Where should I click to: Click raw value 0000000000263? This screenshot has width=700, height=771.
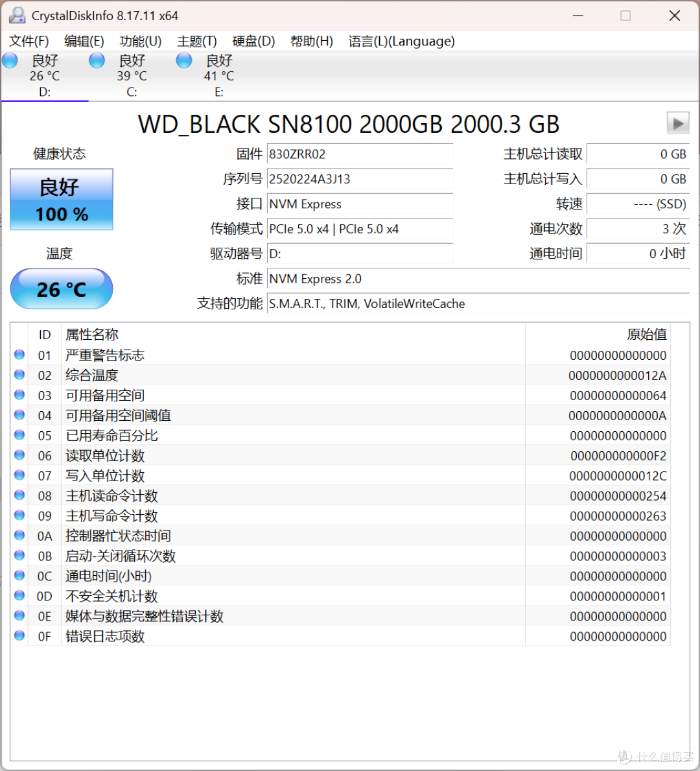tap(618, 516)
